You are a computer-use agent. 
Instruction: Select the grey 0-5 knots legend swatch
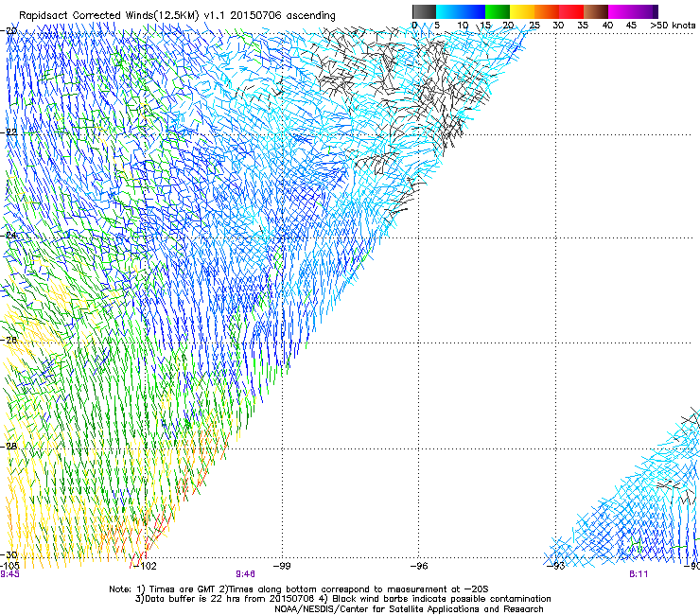point(424,11)
